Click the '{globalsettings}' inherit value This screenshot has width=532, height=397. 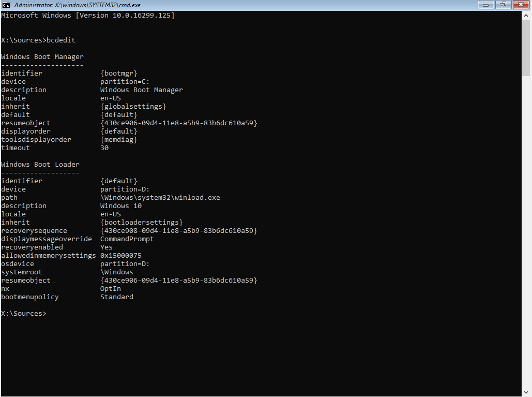click(133, 106)
